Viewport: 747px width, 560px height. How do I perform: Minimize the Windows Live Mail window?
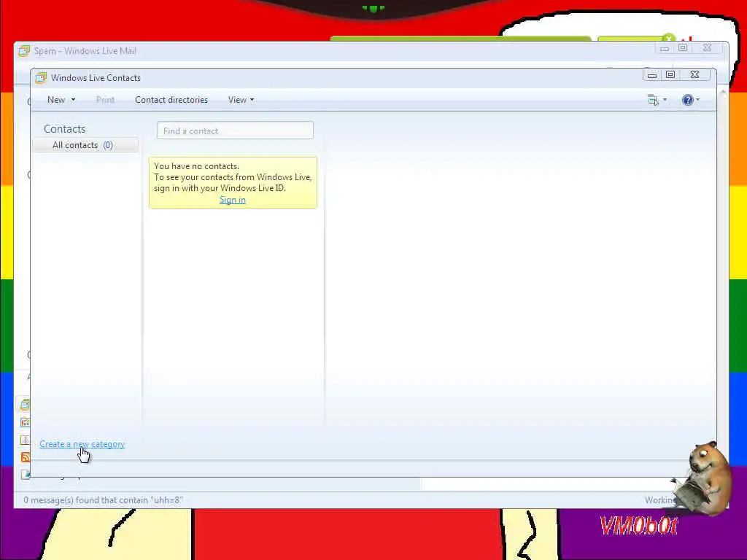tap(665, 48)
